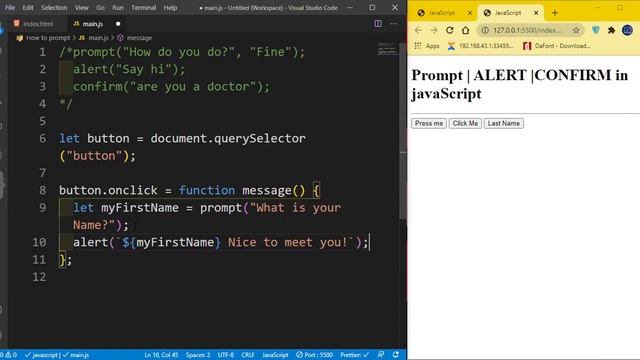Click the unsaved dot on main.js tab

tap(118, 24)
